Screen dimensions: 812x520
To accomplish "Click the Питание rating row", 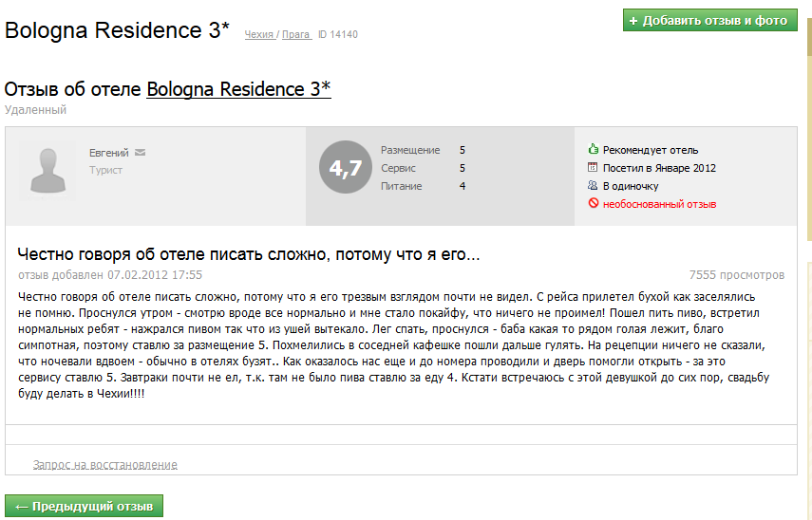I will 423,186.
